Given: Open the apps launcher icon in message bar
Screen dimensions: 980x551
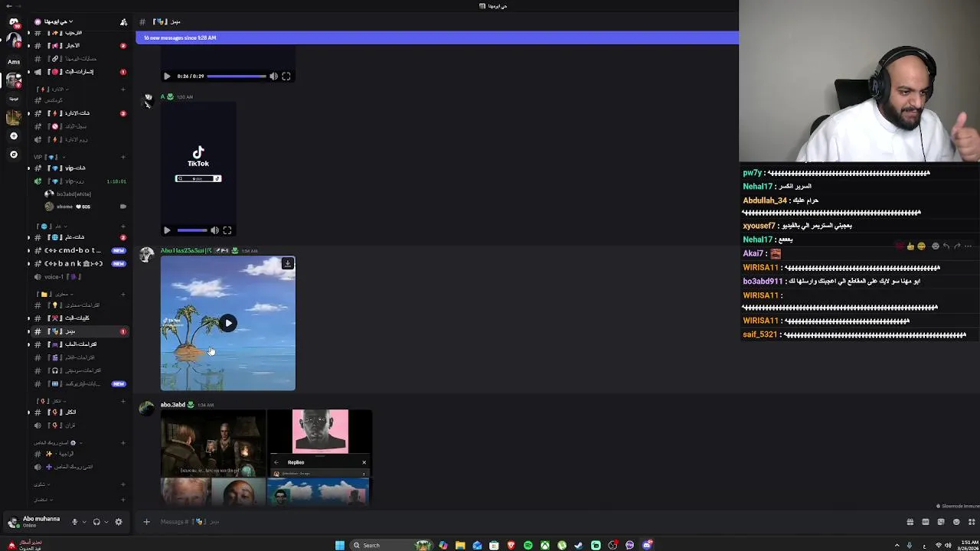Looking at the screenshot, I should click(972, 522).
